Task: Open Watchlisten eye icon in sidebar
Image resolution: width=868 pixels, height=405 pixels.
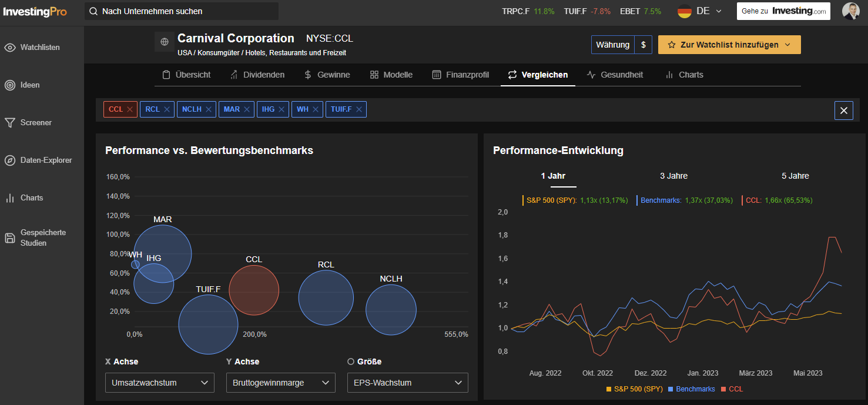Action: (10, 48)
